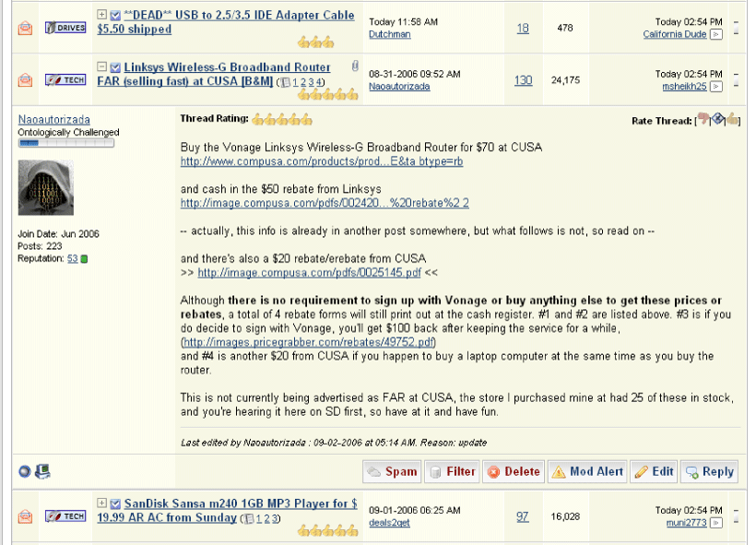Edit the post with the Edit button
The width and height of the screenshot is (756, 545).
point(654,472)
